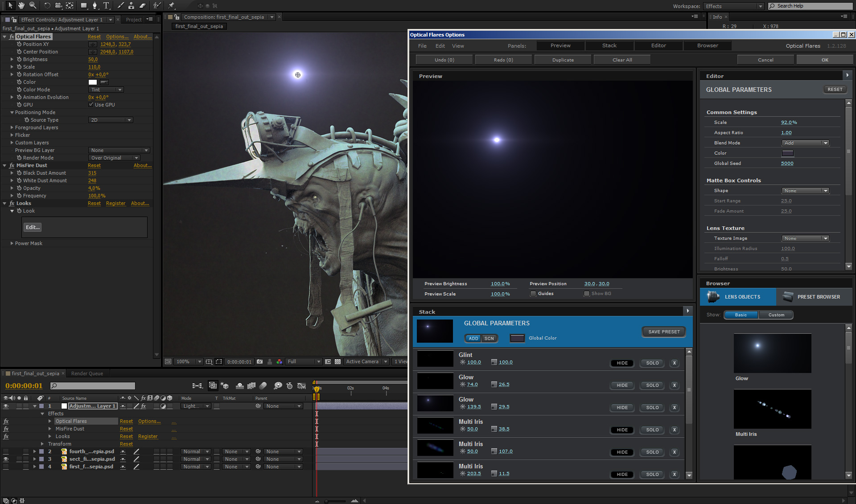Show the fourth_...epia.psd layer visibility box

(x=6, y=451)
